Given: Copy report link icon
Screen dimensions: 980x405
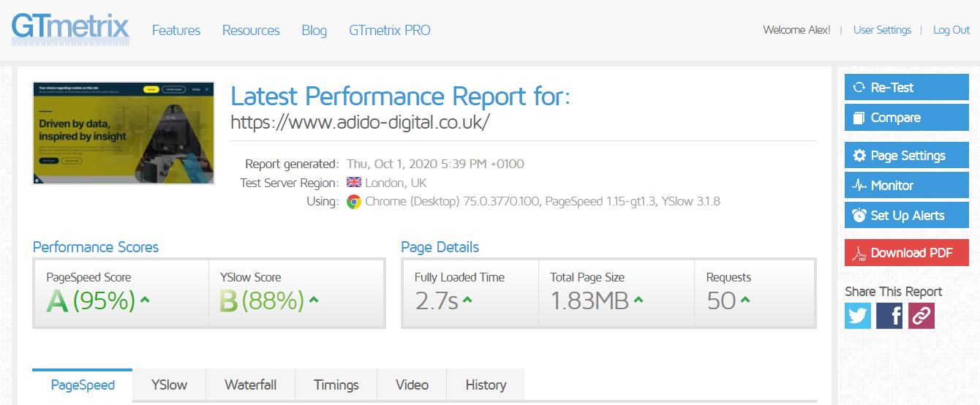Looking at the screenshot, I should (921, 316).
